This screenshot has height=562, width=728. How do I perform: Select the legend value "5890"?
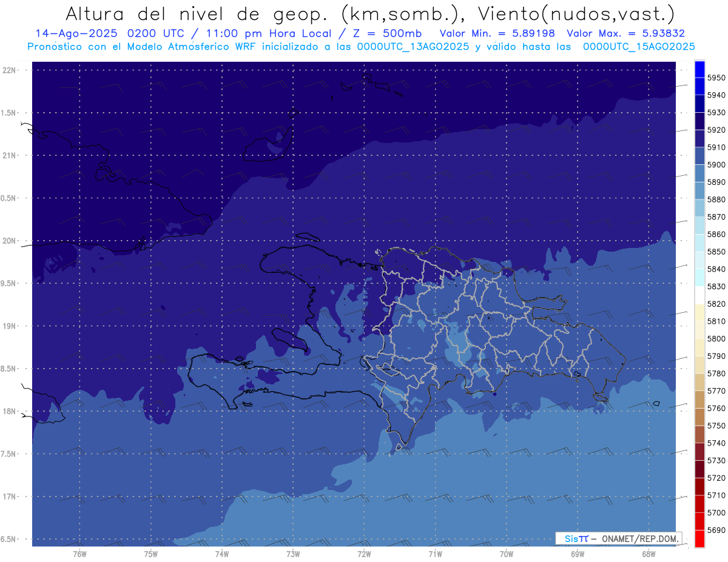716,182
